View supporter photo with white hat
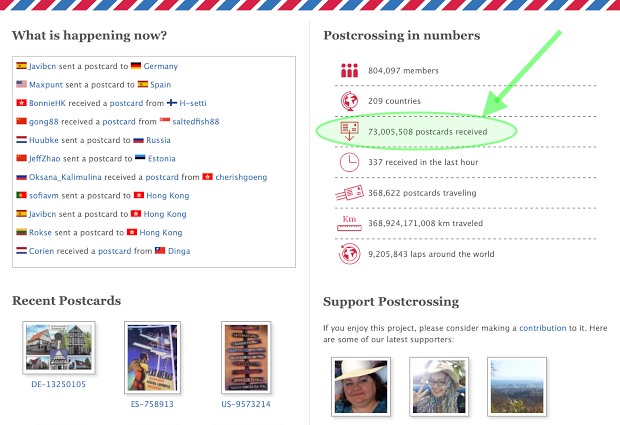This screenshot has height=425, width=620. pyautogui.click(x=361, y=387)
